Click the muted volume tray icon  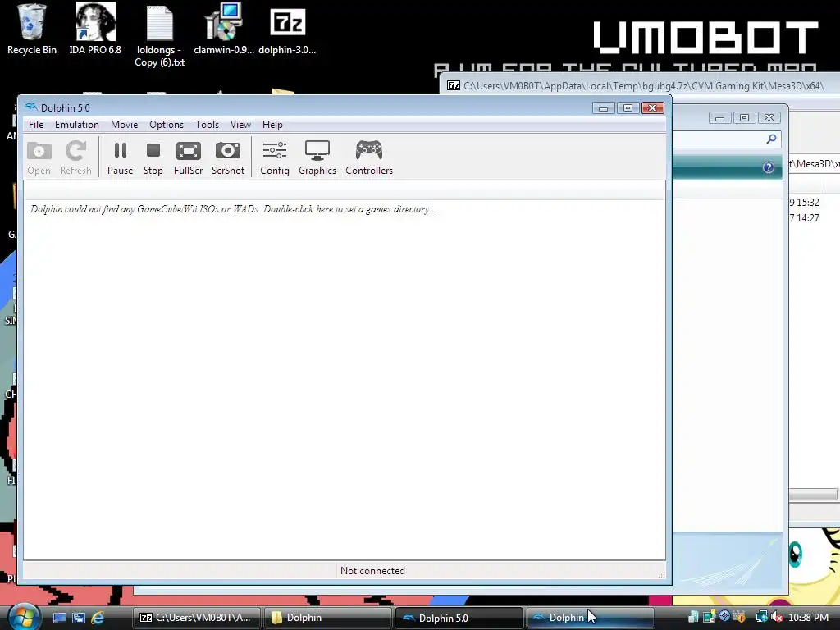tap(776, 618)
